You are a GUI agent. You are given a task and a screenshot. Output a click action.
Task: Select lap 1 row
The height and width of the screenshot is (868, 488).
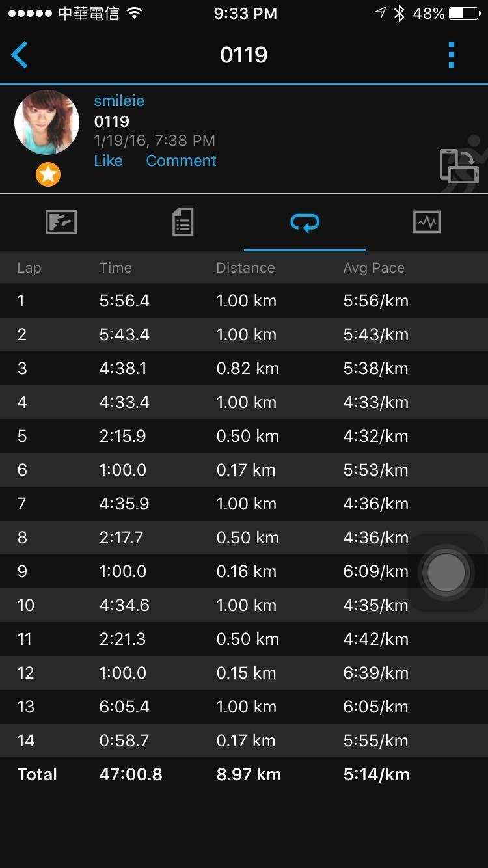tap(244, 301)
